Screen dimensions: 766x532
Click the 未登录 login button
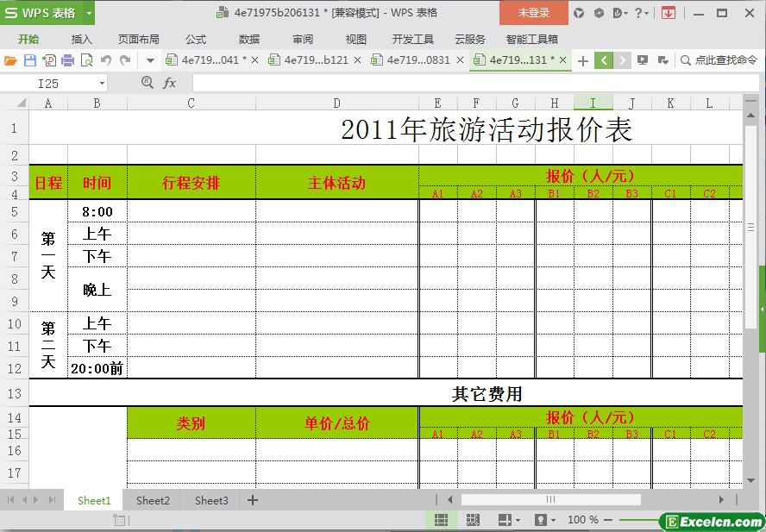pos(534,13)
